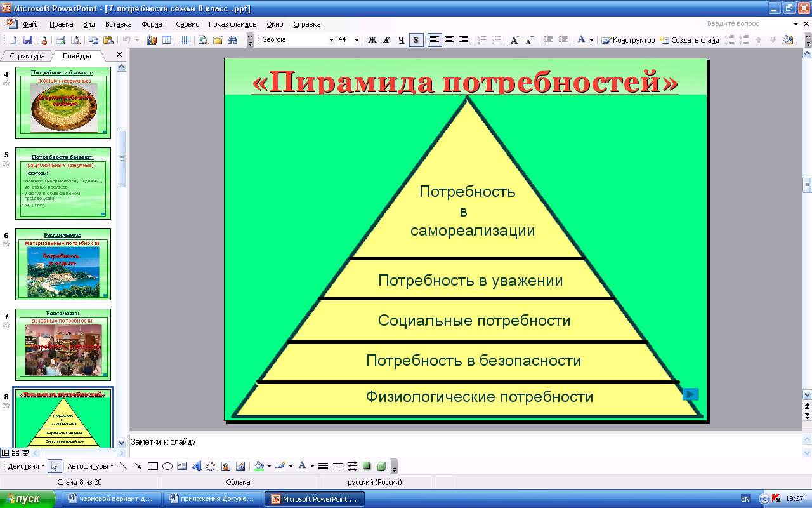Image resolution: width=812 pixels, height=508 pixels.
Task: Align text to the right
Action: click(x=464, y=40)
